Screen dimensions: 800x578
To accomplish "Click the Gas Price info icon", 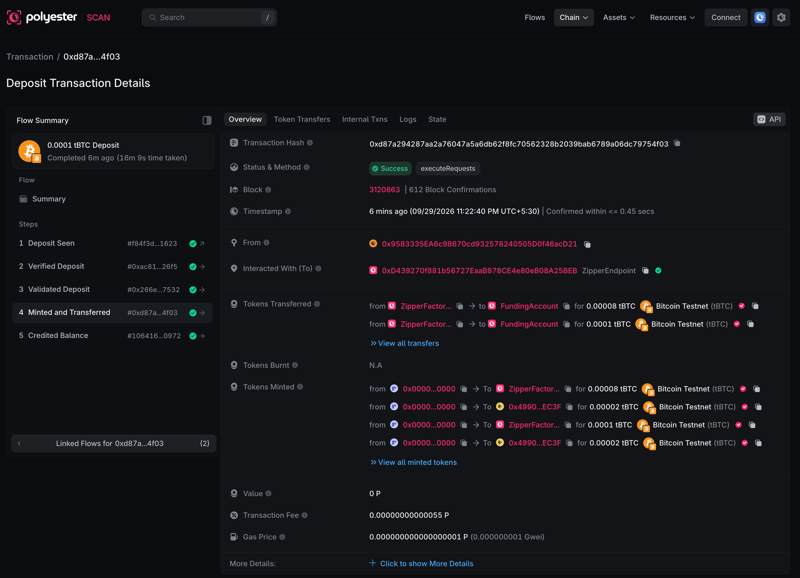I will click(282, 537).
